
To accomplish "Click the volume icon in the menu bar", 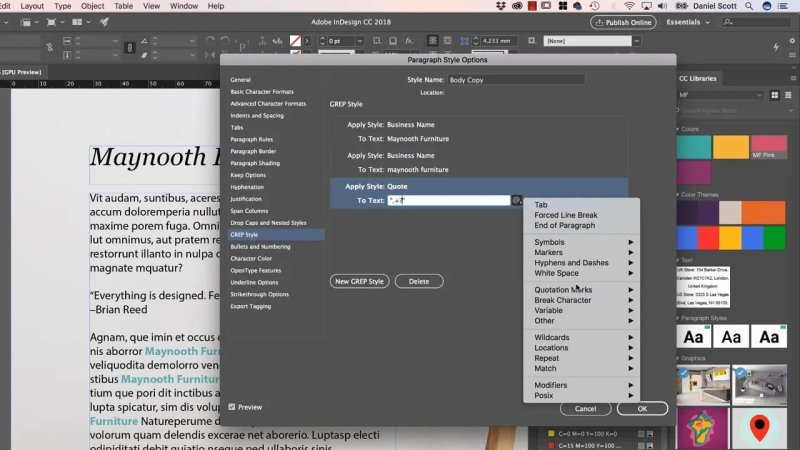I will [x=663, y=6].
